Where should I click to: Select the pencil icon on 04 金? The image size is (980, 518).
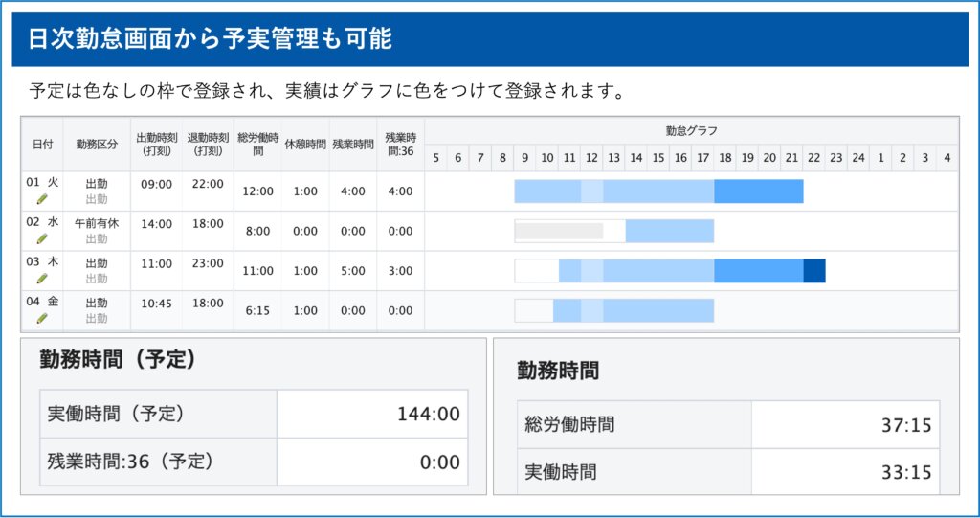pos(41,318)
